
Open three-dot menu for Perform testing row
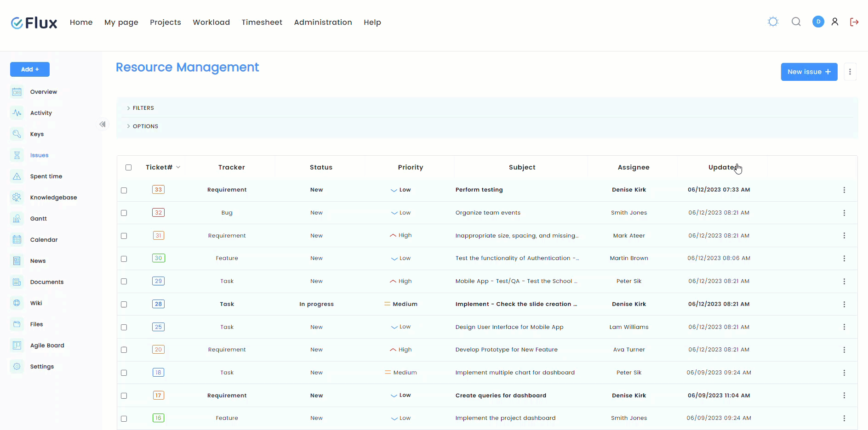click(844, 190)
